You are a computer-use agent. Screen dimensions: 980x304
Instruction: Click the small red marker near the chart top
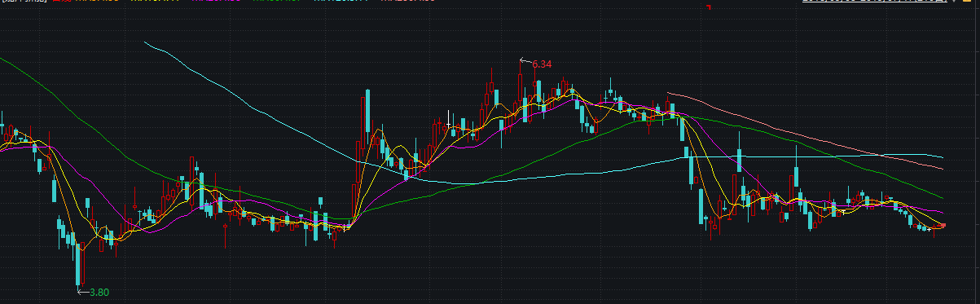[x=709, y=7]
